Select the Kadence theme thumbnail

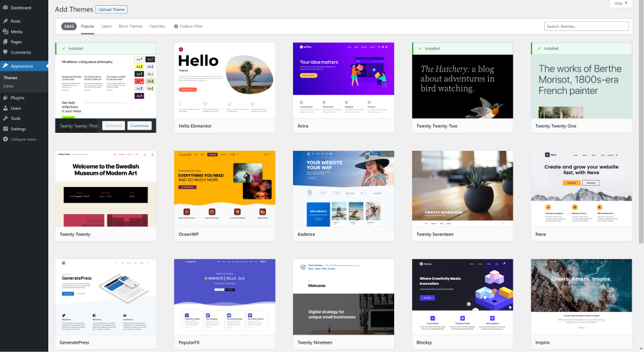tap(343, 189)
